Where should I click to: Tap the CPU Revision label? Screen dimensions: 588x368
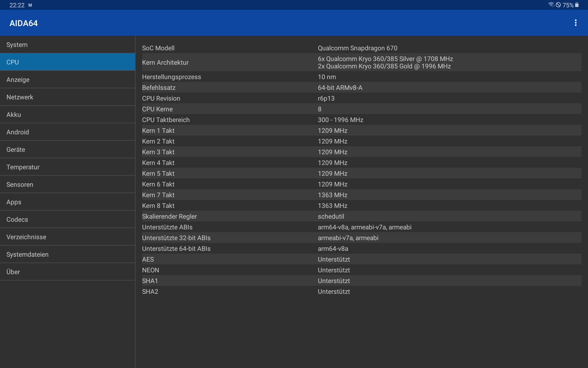pyautogui.click(x=161, y=98)
